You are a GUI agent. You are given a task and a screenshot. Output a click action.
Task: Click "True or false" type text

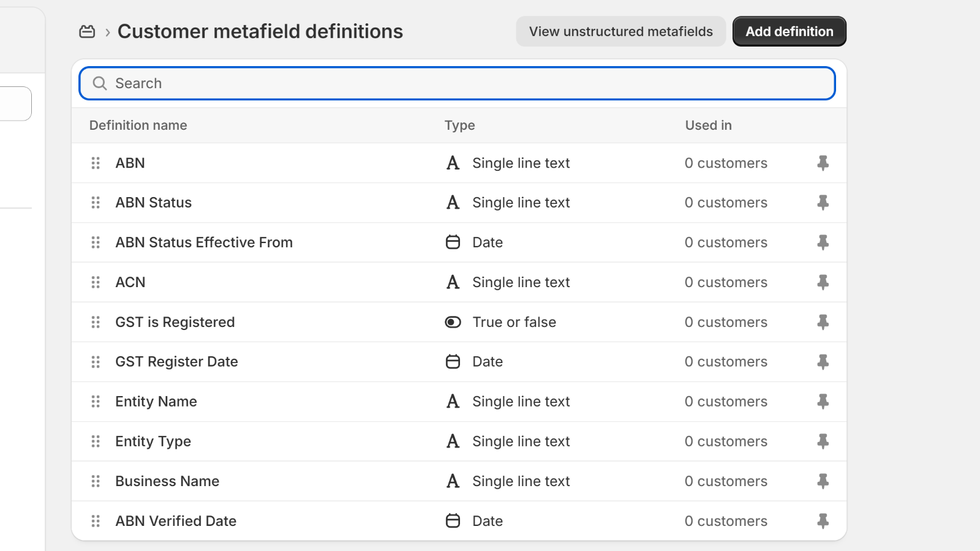tap(514, 322)
